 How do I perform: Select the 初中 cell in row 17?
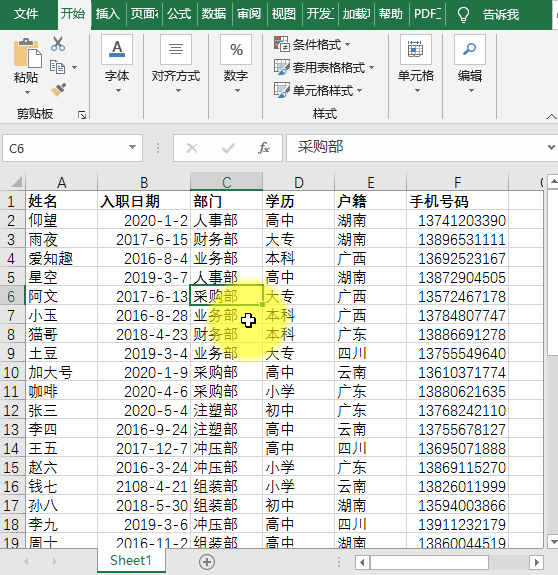(298, 506)
